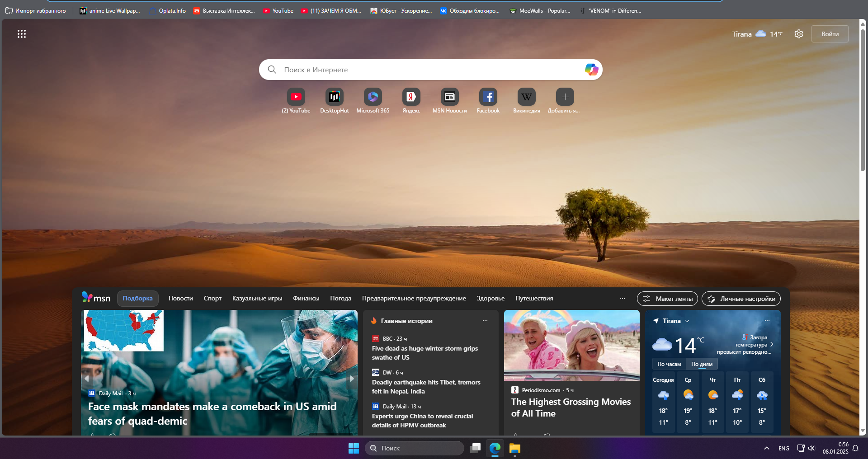Select the Предварительное предупреждение tab
The image size is (868, 459).
(414, 299)
